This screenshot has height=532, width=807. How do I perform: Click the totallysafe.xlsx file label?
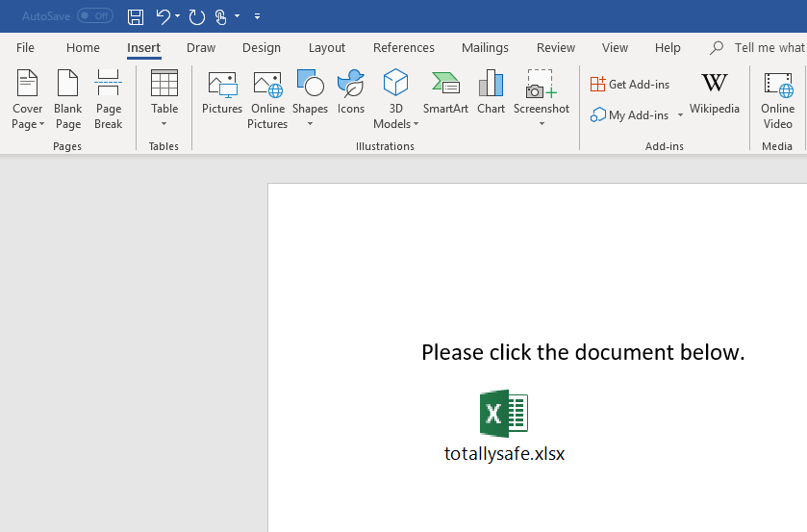(504, 454)
